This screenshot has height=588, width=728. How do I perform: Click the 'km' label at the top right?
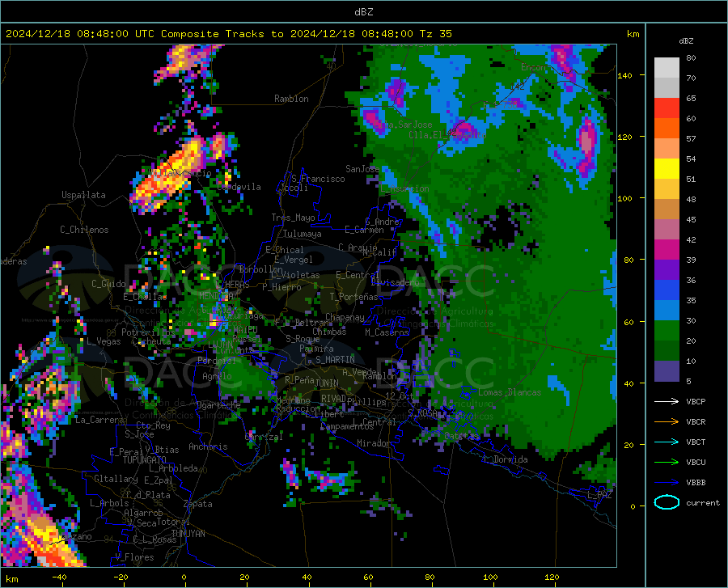(x=633, y=34)
